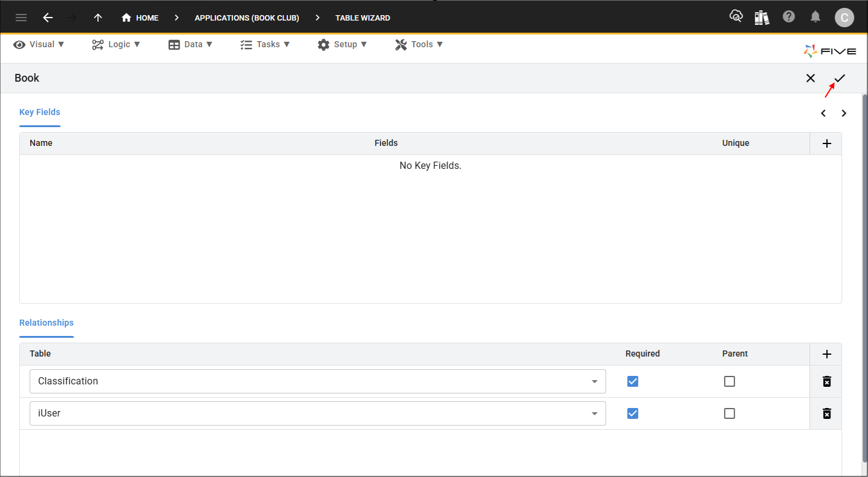Click the Required column header
This screenshot has width=868, height=477.
point(642,354)
